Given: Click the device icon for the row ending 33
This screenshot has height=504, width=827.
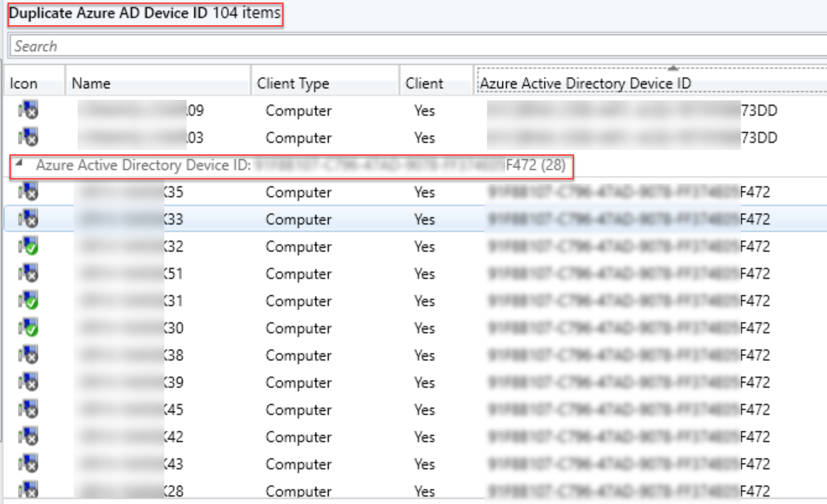Looking at the screenshot, I should pos(28,219).
